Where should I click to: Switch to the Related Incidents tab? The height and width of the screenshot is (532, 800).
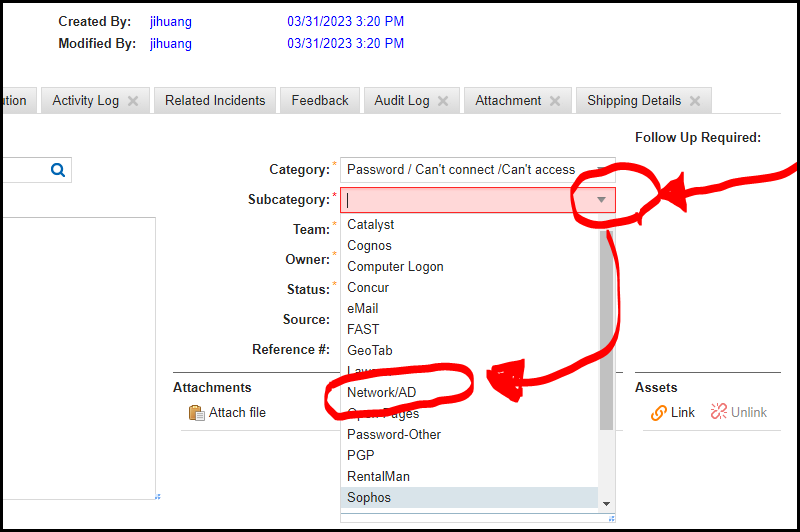pos(215,101)
